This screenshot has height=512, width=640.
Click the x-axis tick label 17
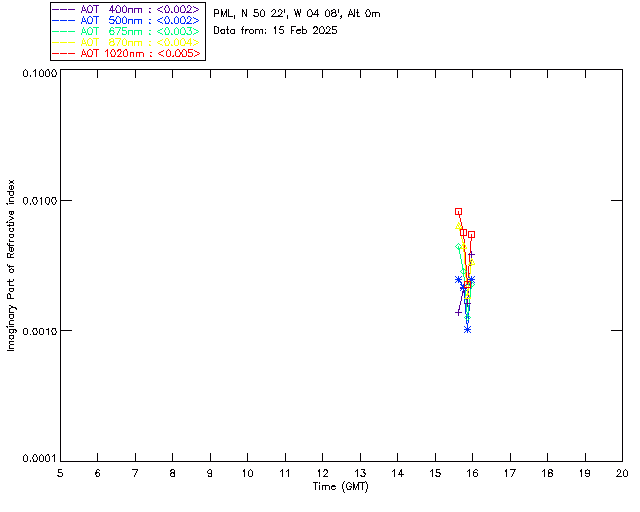(510, 473)
